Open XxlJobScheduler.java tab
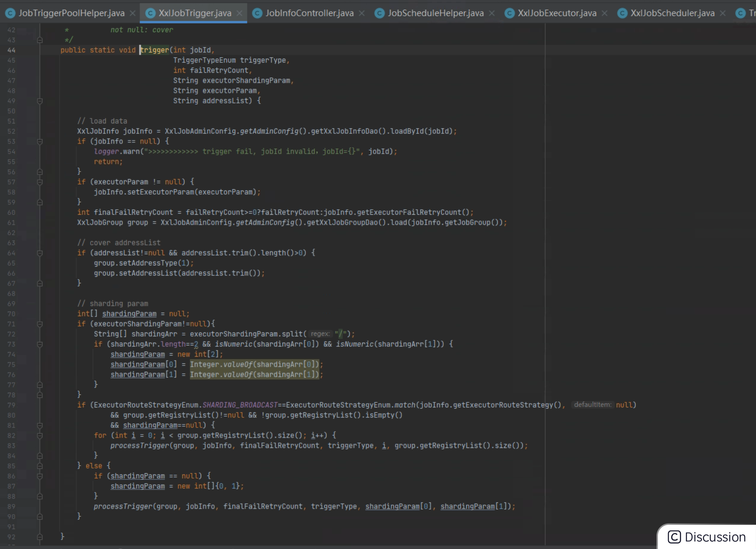This screenshot has width=756, height=549. point(672,13)
